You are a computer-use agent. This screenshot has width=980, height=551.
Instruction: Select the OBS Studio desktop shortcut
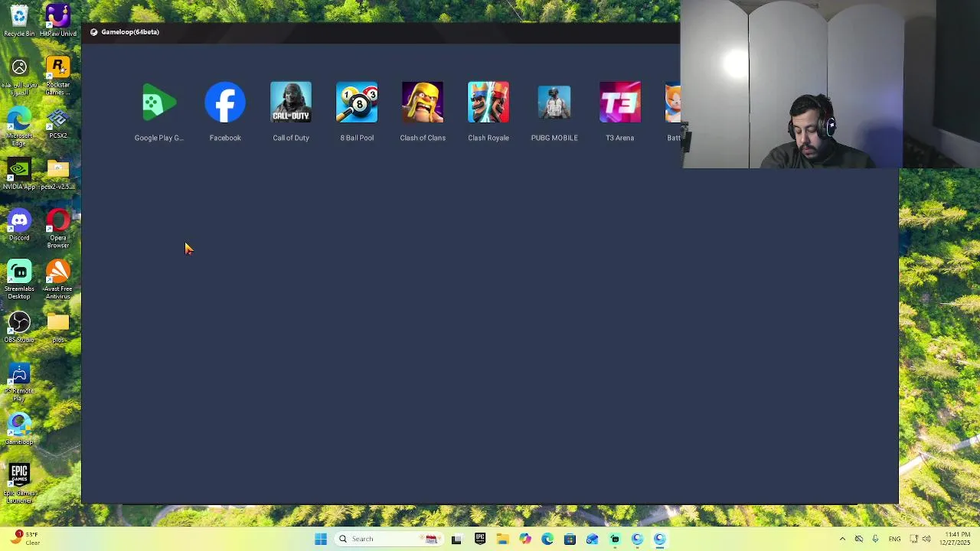click(x=19, y=328)
